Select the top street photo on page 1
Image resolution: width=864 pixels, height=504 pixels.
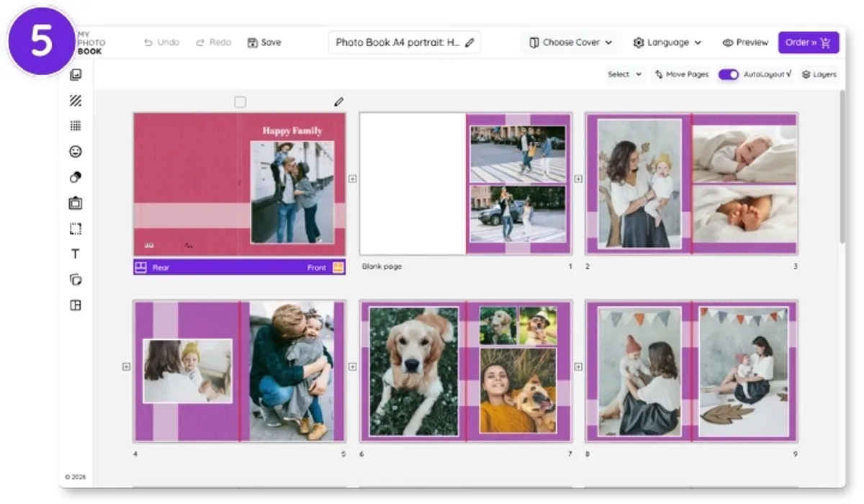point(518,154)
